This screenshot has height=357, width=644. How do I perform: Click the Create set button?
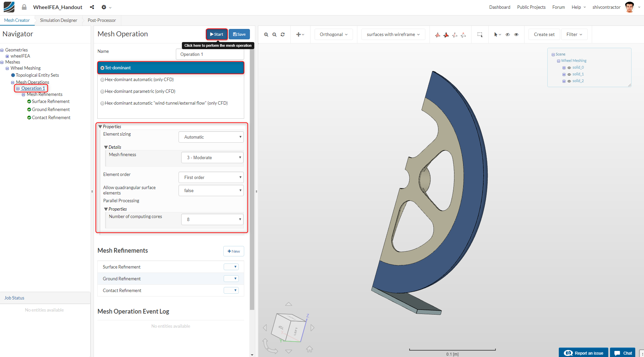pyautogui.click(x=544, y=34)
